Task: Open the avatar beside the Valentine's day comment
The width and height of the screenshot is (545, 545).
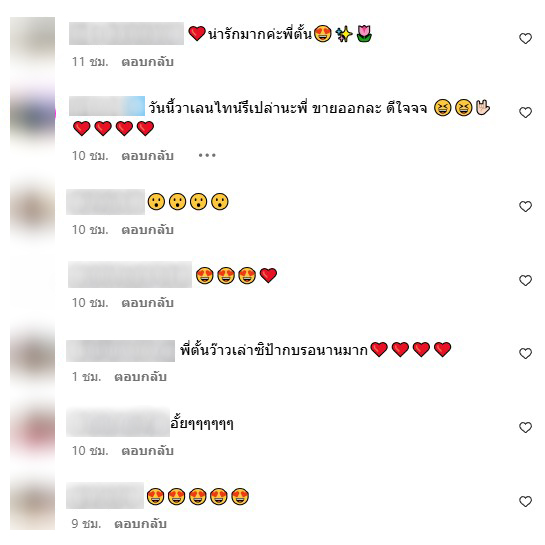Action: (32, 116)
